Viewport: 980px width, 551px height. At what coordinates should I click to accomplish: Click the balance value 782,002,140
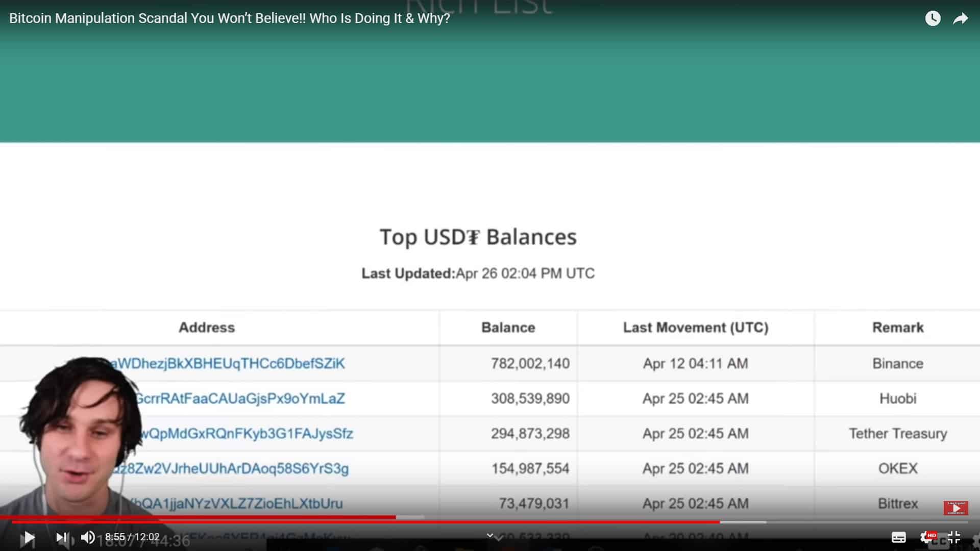530,364
